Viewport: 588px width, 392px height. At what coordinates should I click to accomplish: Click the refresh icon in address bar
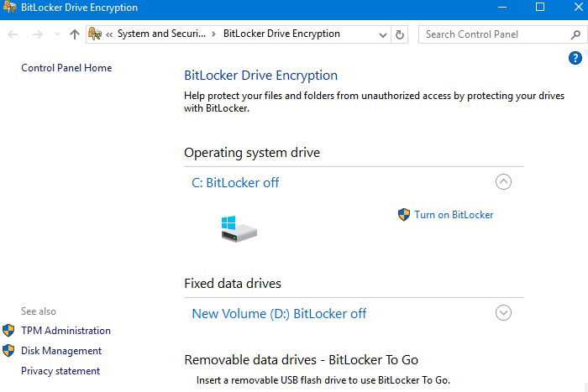pyautogui.click(x=399, y=35)
